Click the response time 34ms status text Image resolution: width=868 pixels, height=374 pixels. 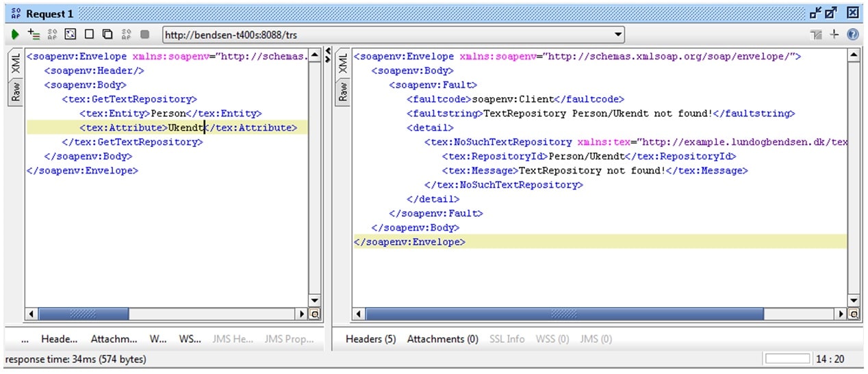[x=75, y=359]
